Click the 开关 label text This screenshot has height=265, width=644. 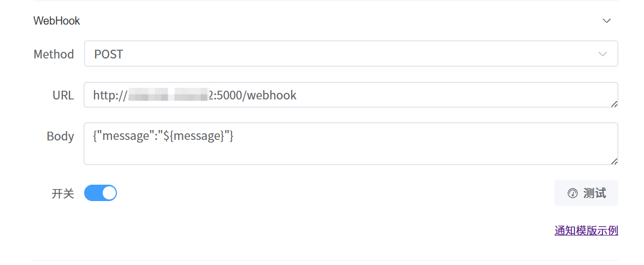(63, 193)
